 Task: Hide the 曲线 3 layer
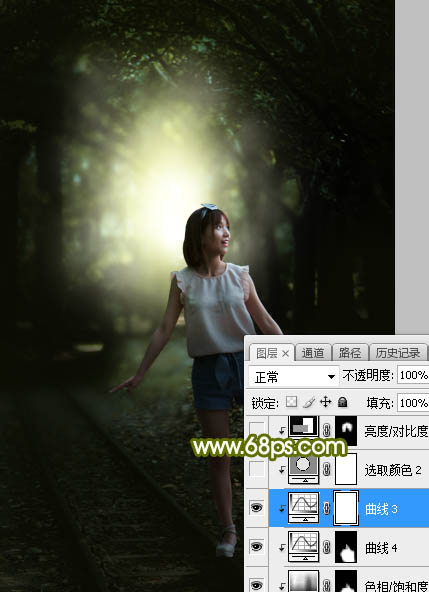pyautogui.click(x=256, y=508)
